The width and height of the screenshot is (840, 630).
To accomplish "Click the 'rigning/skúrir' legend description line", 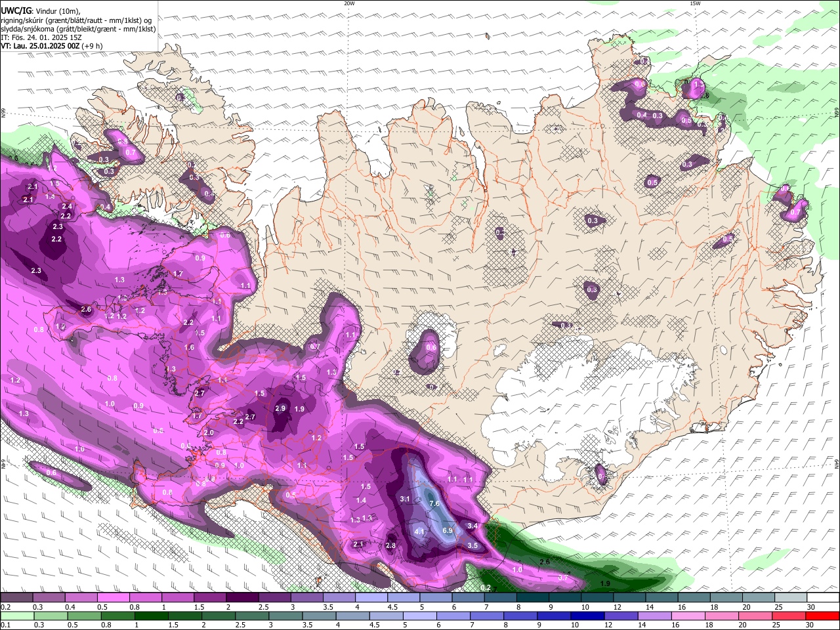I will pos(76,20).
